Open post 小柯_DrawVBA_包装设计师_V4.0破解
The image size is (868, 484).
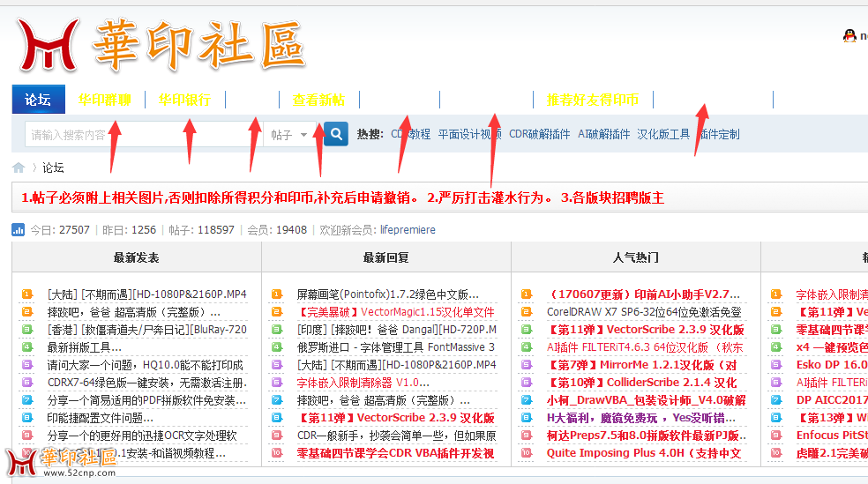(647, 400)
